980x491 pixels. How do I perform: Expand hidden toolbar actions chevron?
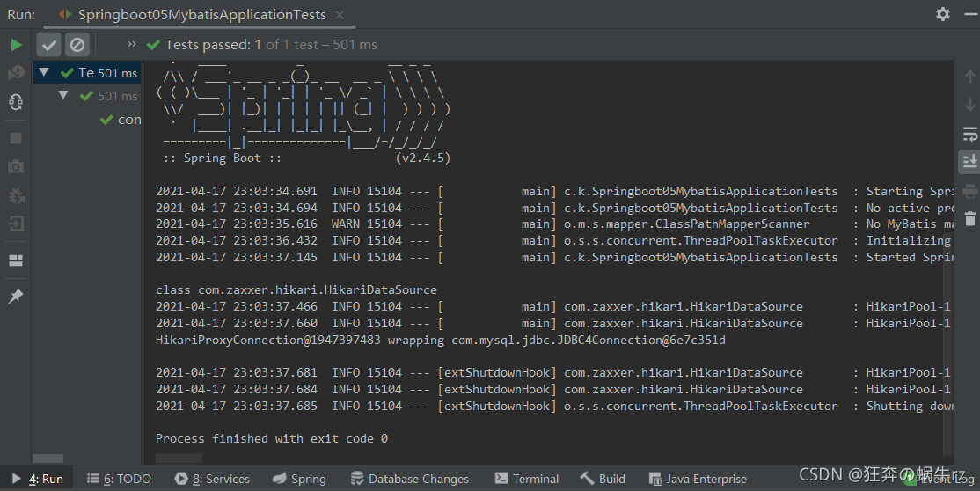pos(131,44)
